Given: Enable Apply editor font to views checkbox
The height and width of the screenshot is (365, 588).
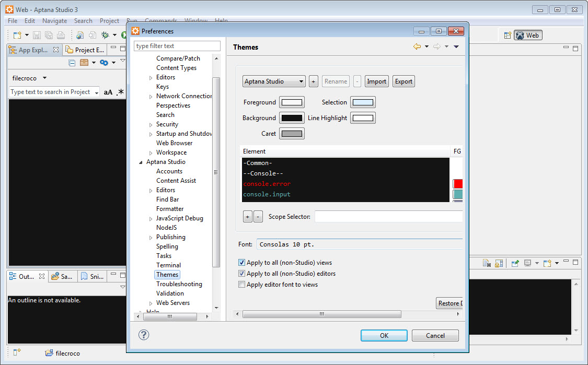Looking at the screenshot, I should (x=241, y=285).
